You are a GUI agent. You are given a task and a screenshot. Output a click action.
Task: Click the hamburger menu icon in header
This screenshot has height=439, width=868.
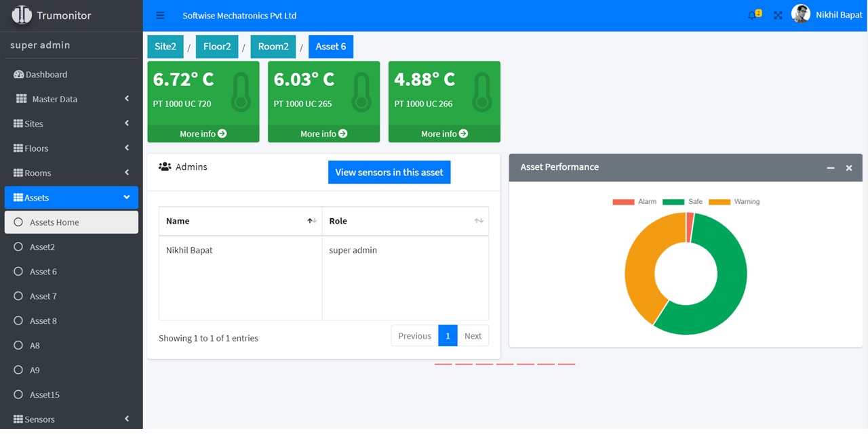(x=160, y=16)
